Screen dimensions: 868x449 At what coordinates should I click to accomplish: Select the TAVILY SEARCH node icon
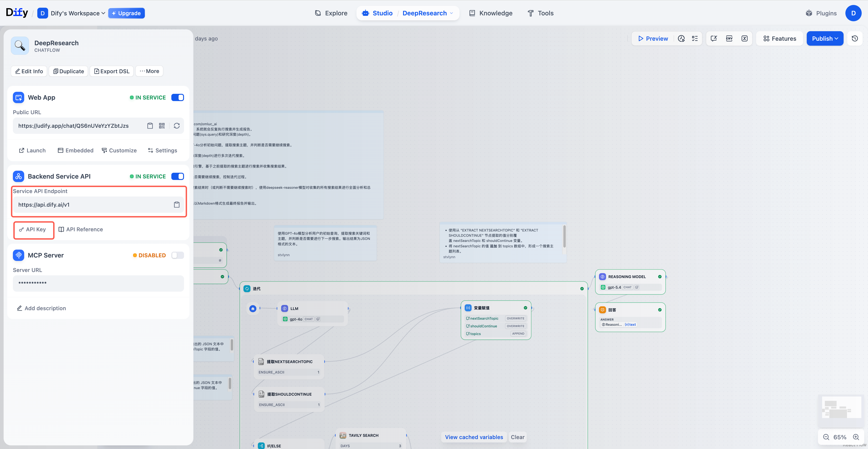[343, 435]
